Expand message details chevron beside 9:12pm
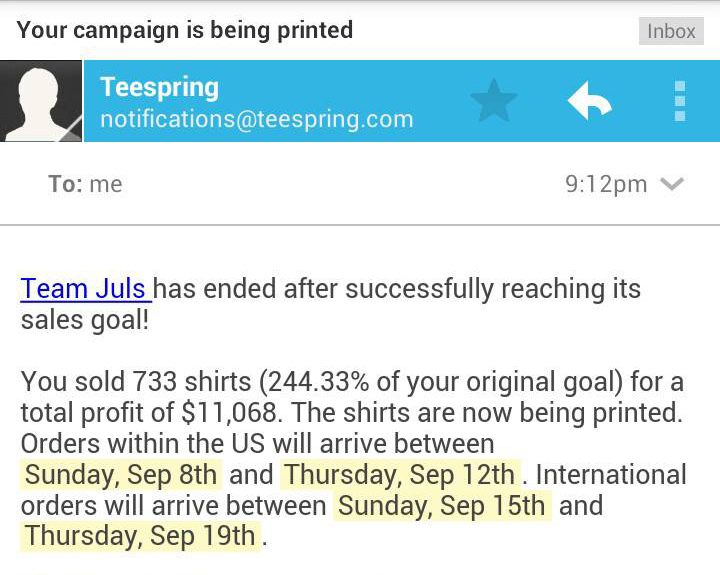The image size is (720, 575). pyautogui.click(x=672, y=184)
